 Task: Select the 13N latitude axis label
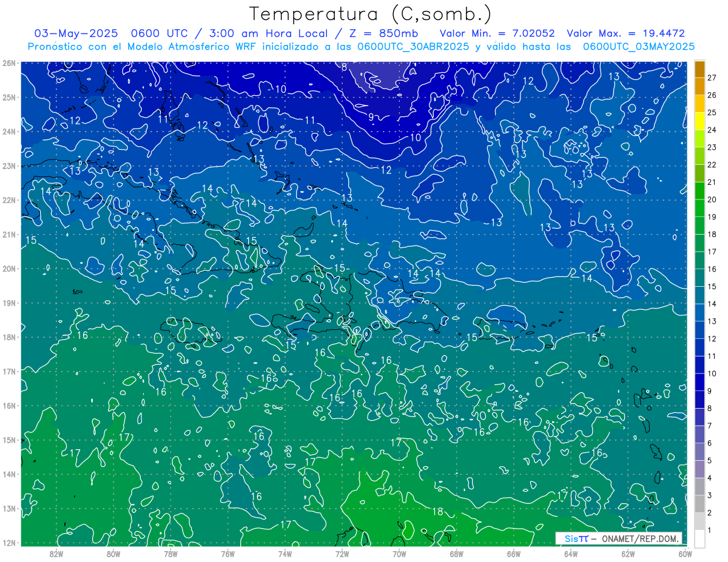click(x=8, y=508)
